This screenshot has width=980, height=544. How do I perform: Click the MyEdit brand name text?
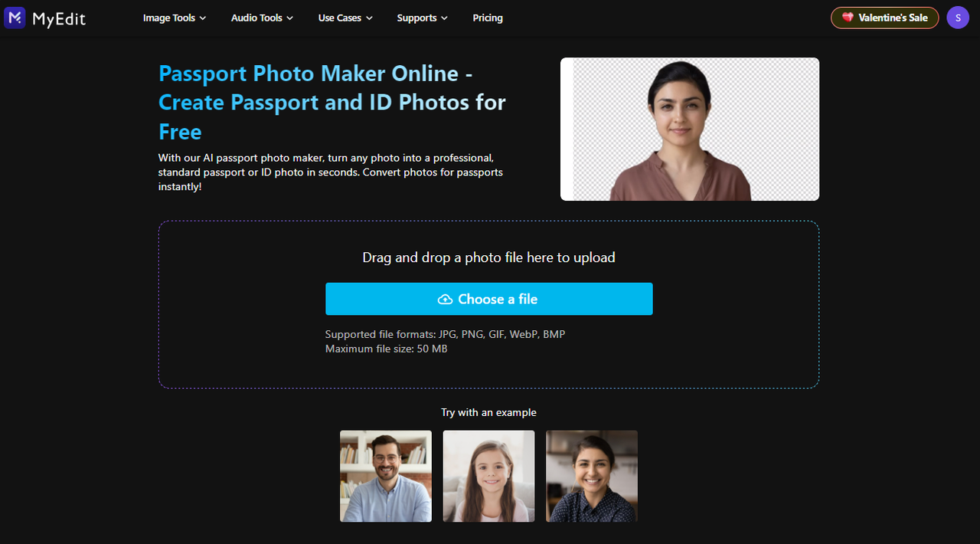click(59, 18)
